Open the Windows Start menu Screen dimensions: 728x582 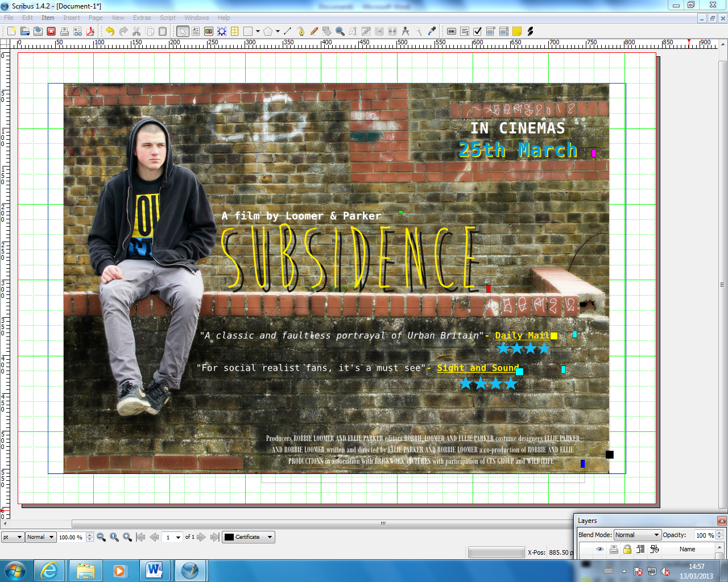[15, 570]
